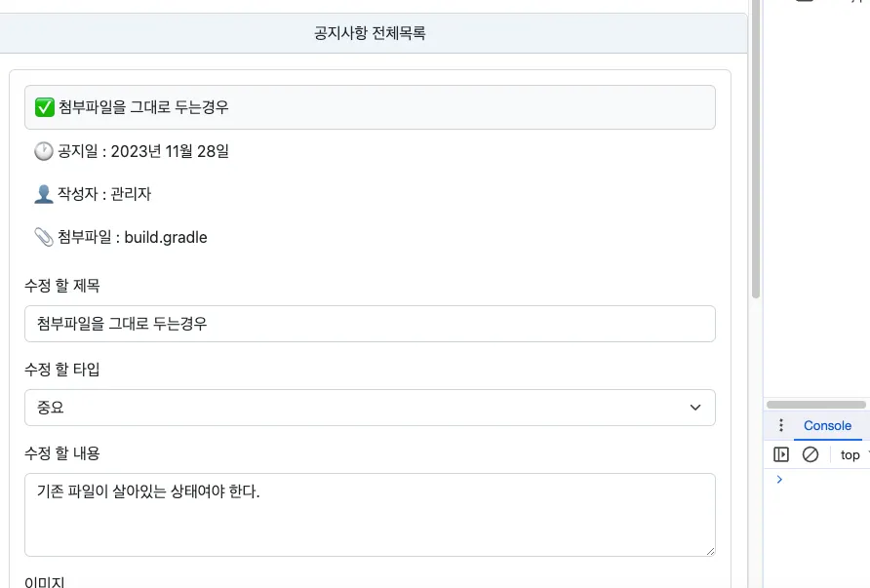Viewport: 870px width, 588px height.
Task: Click the textarea resize handle
Action: [x=709, y=550]
